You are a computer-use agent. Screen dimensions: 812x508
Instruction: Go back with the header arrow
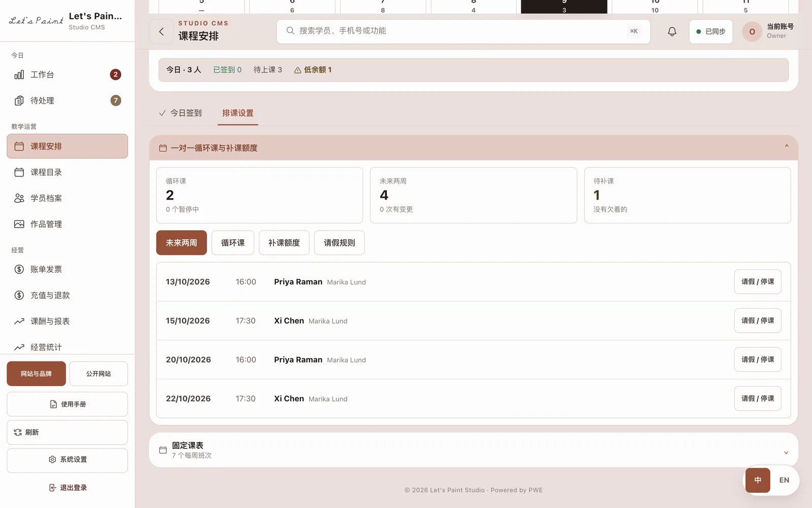click(x=161, y=31)
